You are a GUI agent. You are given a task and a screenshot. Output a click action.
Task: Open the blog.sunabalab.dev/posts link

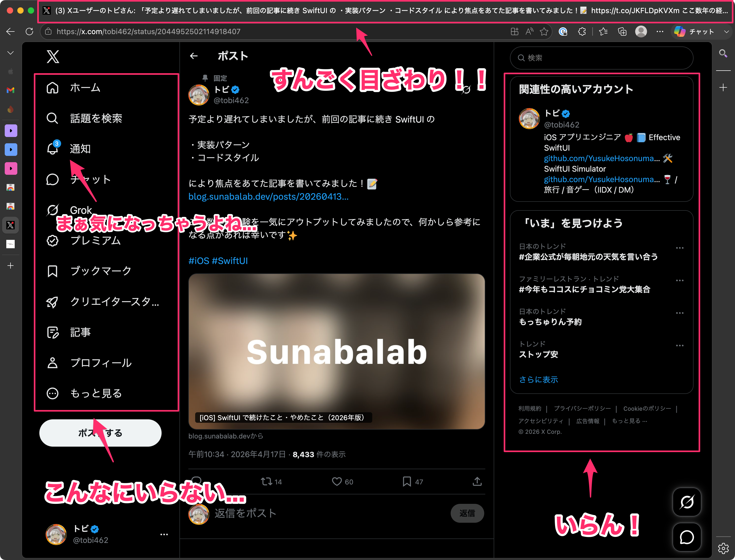coord(269,197)
